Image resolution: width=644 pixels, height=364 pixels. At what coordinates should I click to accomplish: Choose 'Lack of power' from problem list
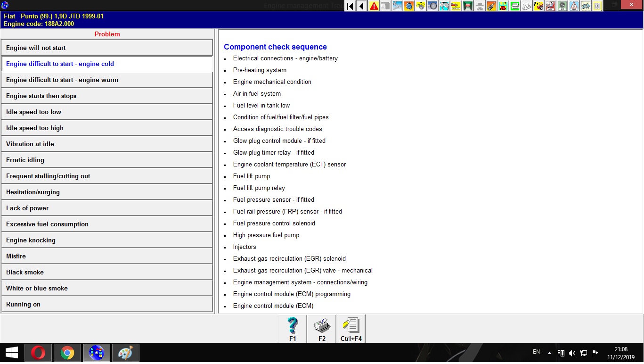point(107,208)
